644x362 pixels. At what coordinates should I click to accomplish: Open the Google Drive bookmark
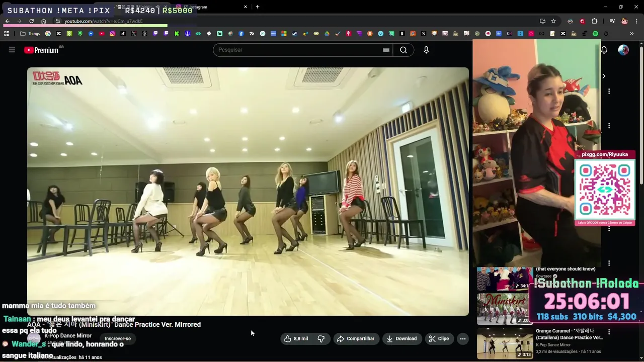[327, 34]
